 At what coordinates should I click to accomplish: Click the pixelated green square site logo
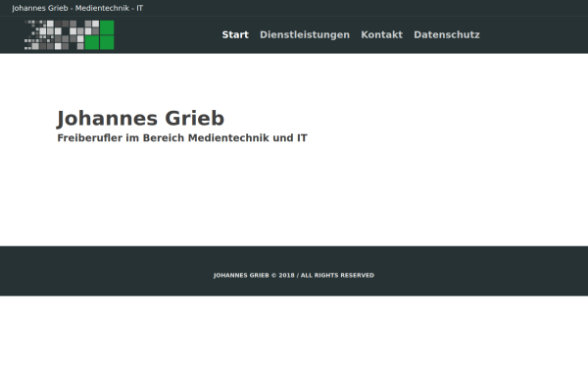coord(69,35)
